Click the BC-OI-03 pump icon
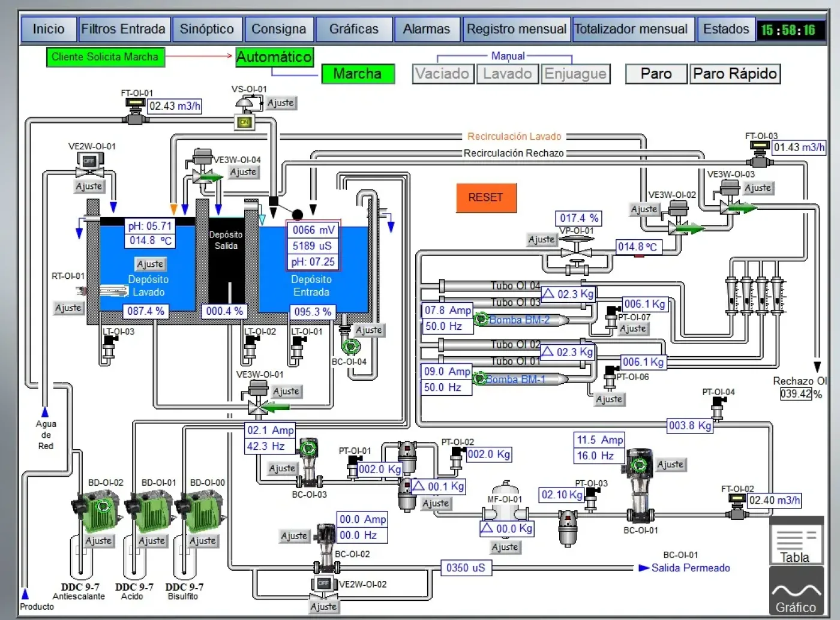Image resolution: width=840 pixels, height=620 pixels. [x=308, y=462]
